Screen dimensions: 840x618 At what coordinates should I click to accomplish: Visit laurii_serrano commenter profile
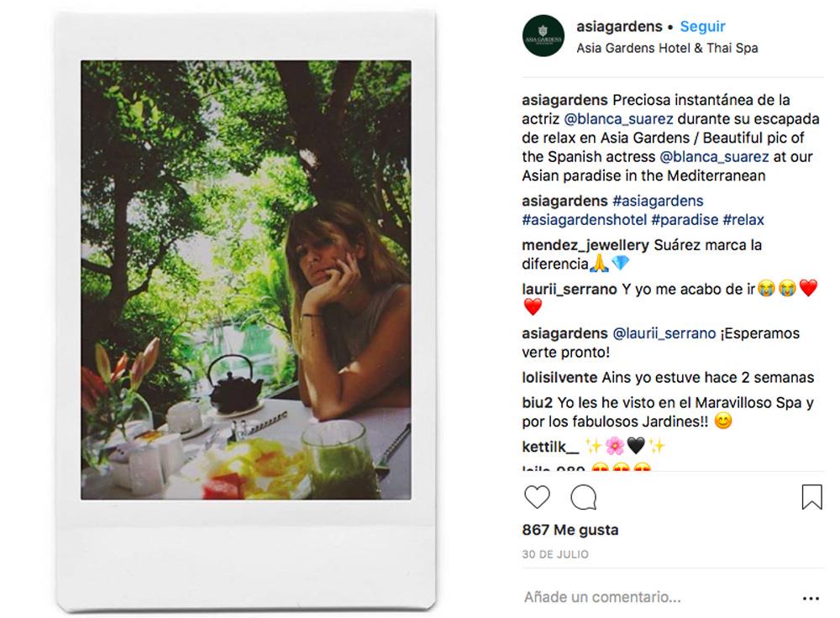(569, 290)
